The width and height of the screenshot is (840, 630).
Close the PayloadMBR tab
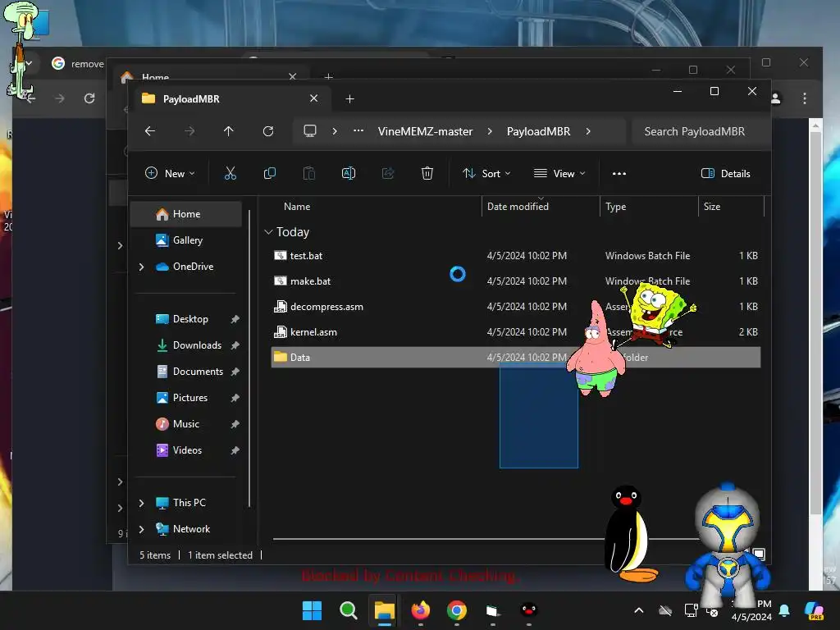(x=314, y=98)
